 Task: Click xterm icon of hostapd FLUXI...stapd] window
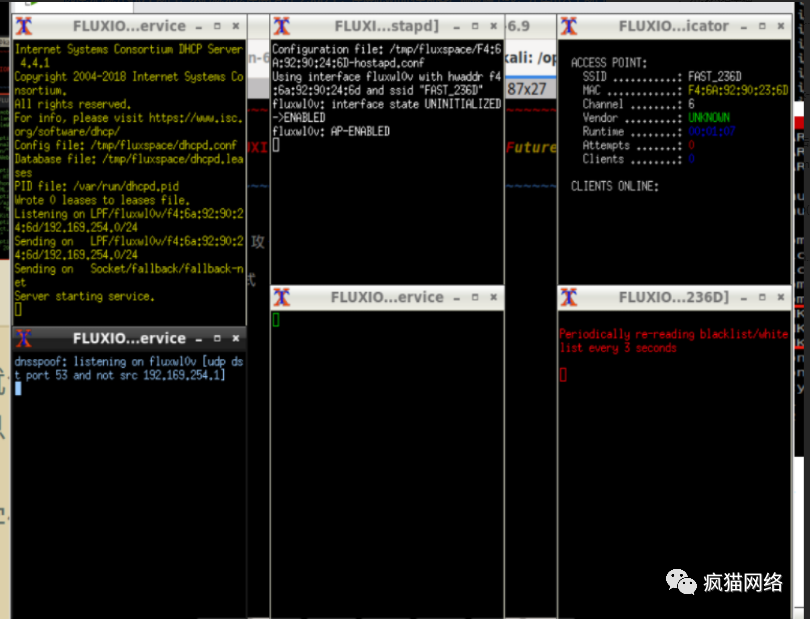click(282, 26)
